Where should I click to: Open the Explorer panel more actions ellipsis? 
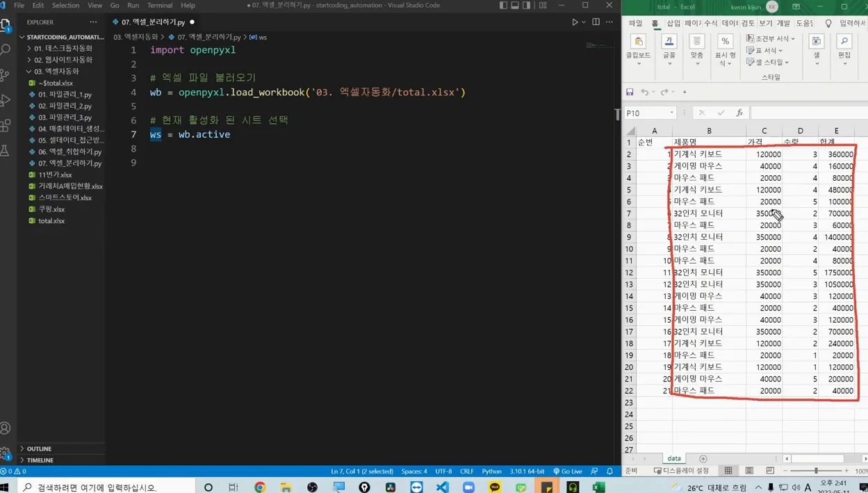93,22
